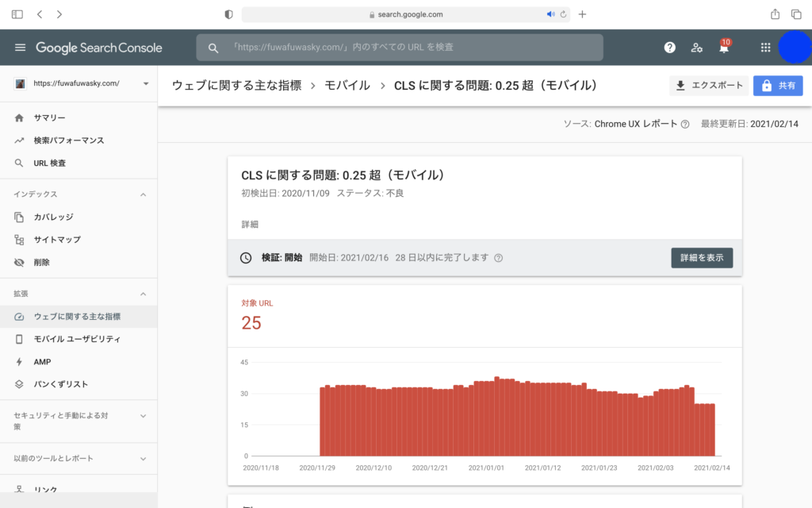The height and width of the screenshot is (508, 812).
Task: Click the 初検出日: 2020/11/09 text
Action: (x=285, y=194)
